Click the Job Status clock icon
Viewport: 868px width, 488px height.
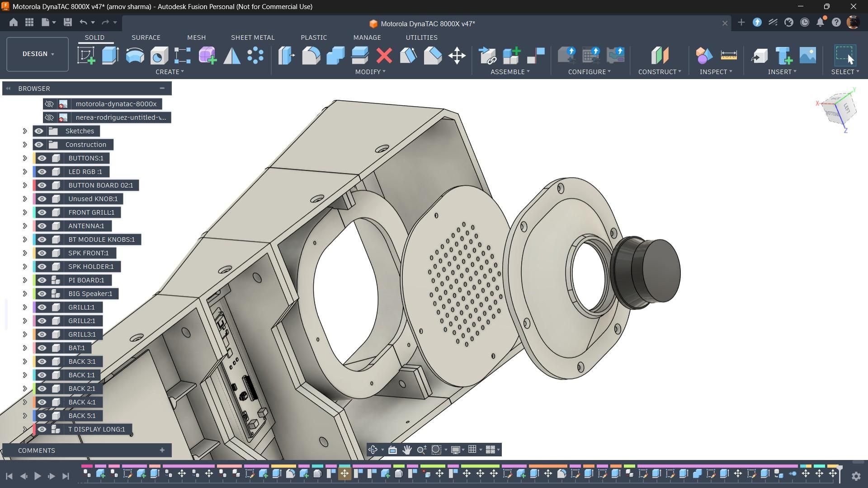pyautogui.click(x=805, y=22)
